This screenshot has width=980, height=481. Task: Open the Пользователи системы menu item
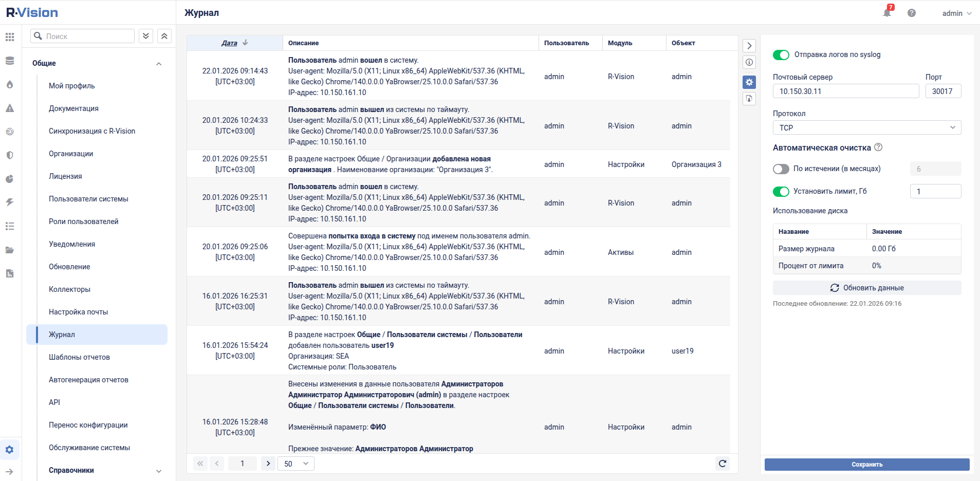tap(88, 199)
